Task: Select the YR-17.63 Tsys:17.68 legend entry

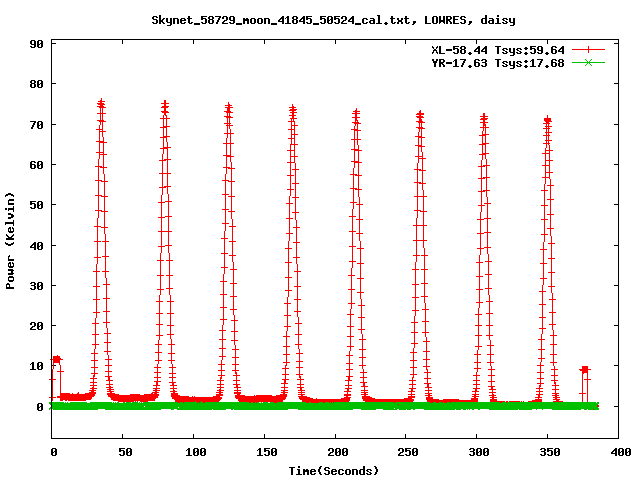Action: pyautogui.click(x=498, y=63)
